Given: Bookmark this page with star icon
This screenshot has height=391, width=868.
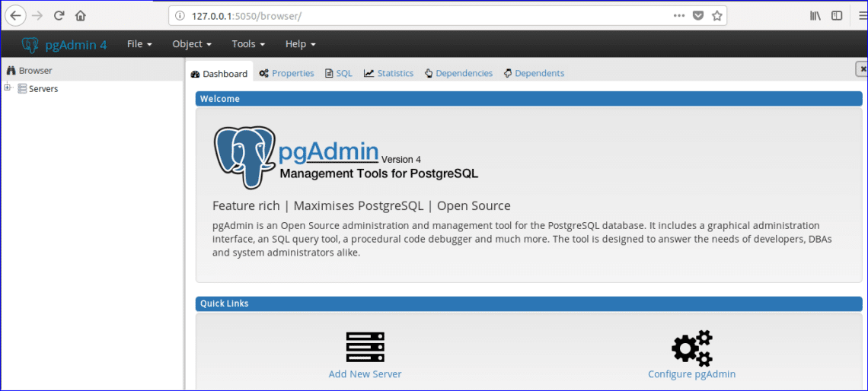Looking at the screenshot, I should point(717,15).
